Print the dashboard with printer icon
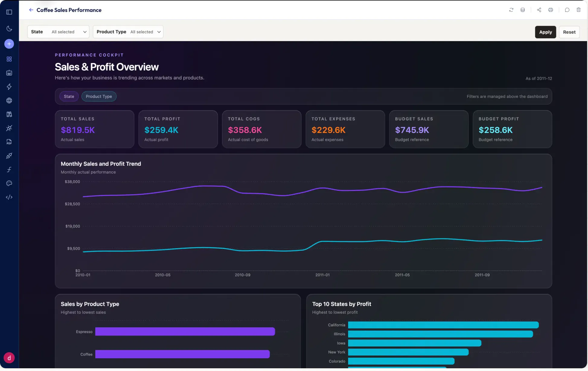The image size is (588, 371). 551,10
